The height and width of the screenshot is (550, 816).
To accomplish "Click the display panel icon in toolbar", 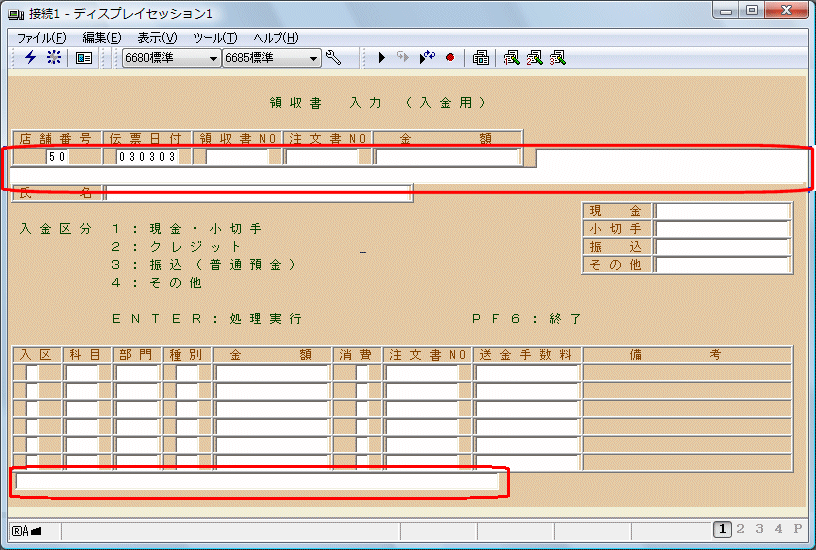I will (84, 58).
